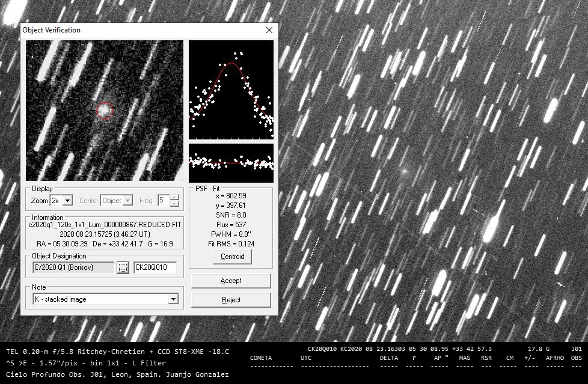Image resolution: width=588 pixels, height=384 pixels.
Task: Click the C/2020 Q1 (Borisov) name field
Action: pos(72,267)
